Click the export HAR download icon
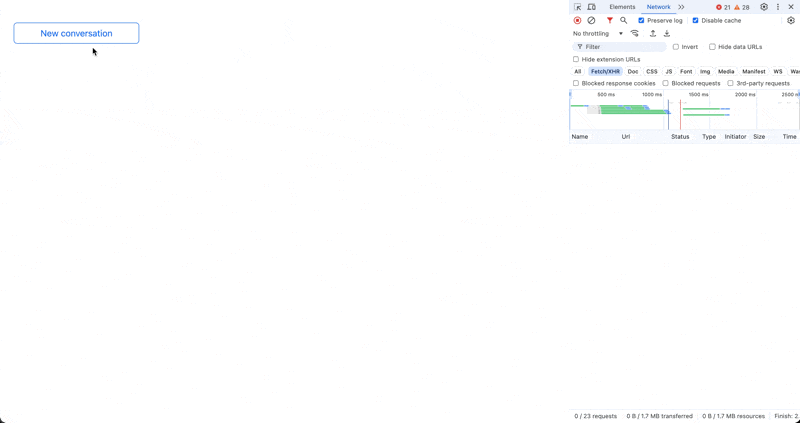 [666, 34]
